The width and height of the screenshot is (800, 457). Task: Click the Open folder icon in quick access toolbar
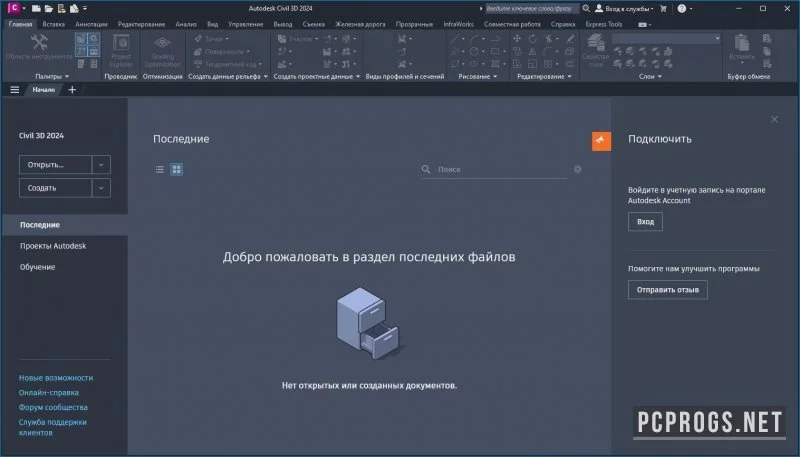pyautogui.click(x=48, y=8)
